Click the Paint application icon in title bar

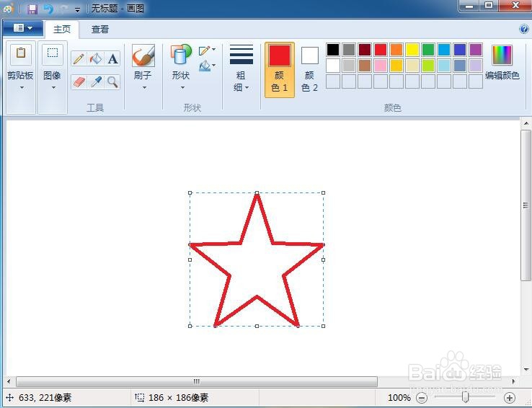pyautogui.click(x=9, y=9)
